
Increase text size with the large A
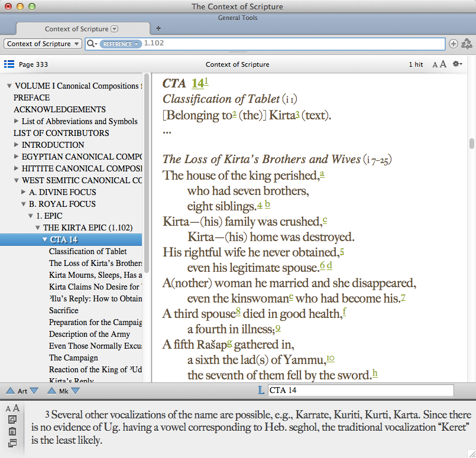pyautogui.click(x=443, y=64)
